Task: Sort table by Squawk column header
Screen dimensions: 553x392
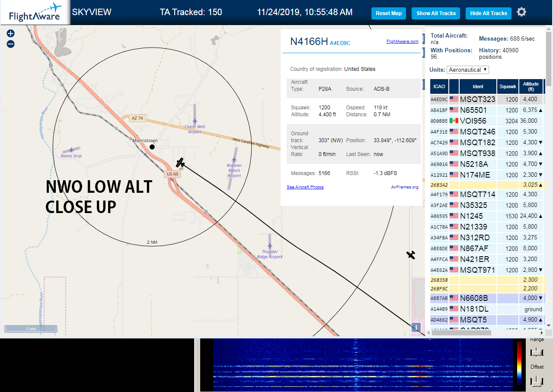Action: tap(508, 86)
